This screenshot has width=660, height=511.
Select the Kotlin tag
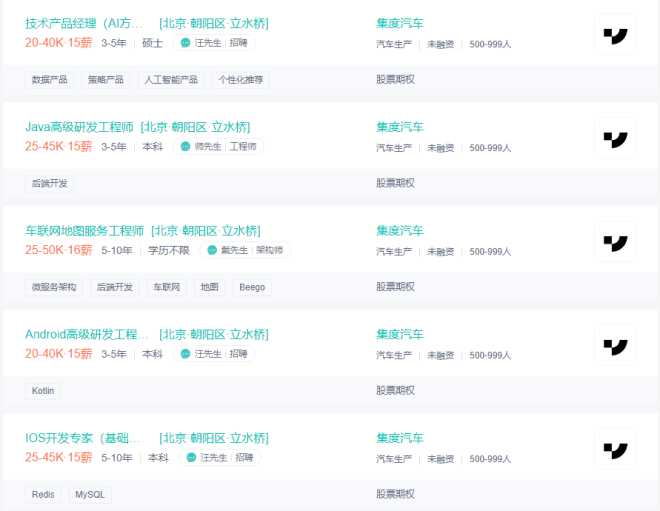click(x=43, y=391)
